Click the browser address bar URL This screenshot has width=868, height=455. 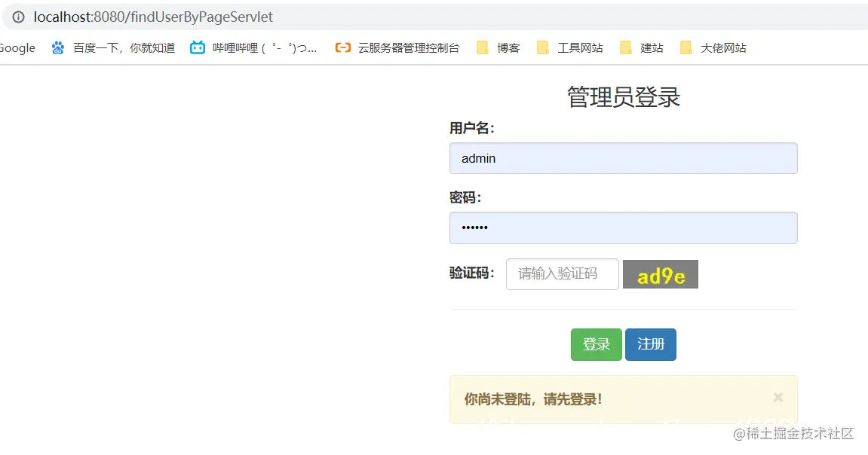pyautogui.click(x=151, y=17)
